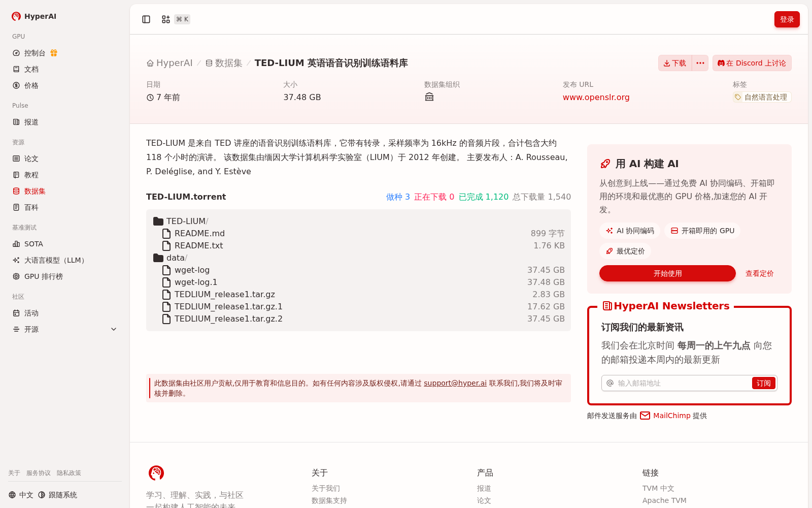Expand the 开源 sidebar section chevron
Viewport: 812px width, 508px height.
click(x=114, y=329)
